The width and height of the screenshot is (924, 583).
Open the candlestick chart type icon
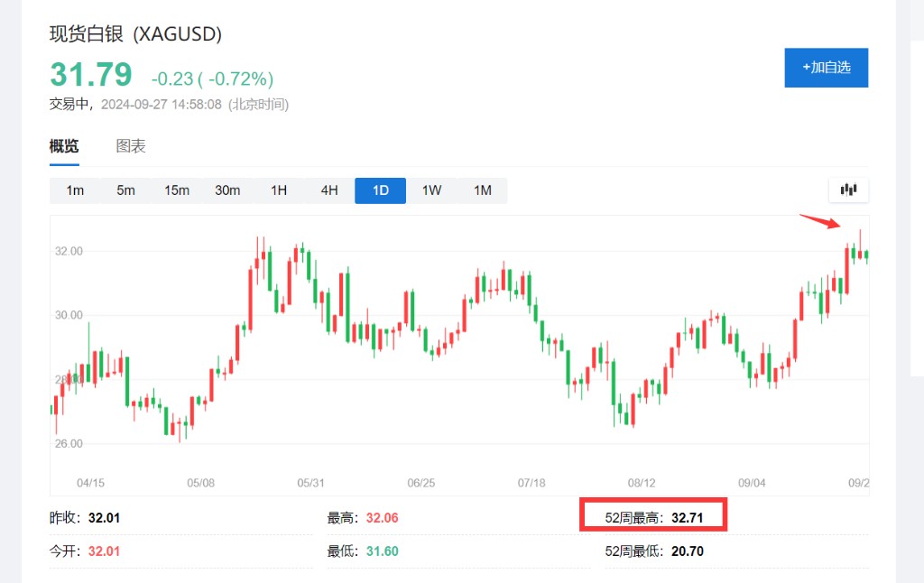(x=848, y=190)
